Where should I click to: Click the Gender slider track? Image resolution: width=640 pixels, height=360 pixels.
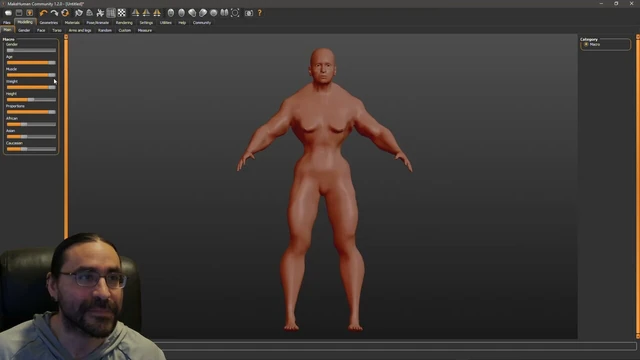pyautogui.click(x=31, y=50)
